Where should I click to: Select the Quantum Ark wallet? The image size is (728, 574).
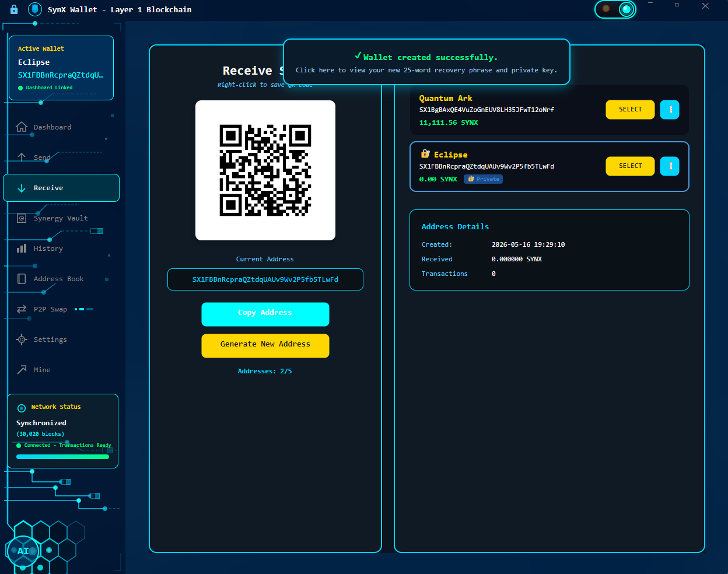tap(630, 110)
